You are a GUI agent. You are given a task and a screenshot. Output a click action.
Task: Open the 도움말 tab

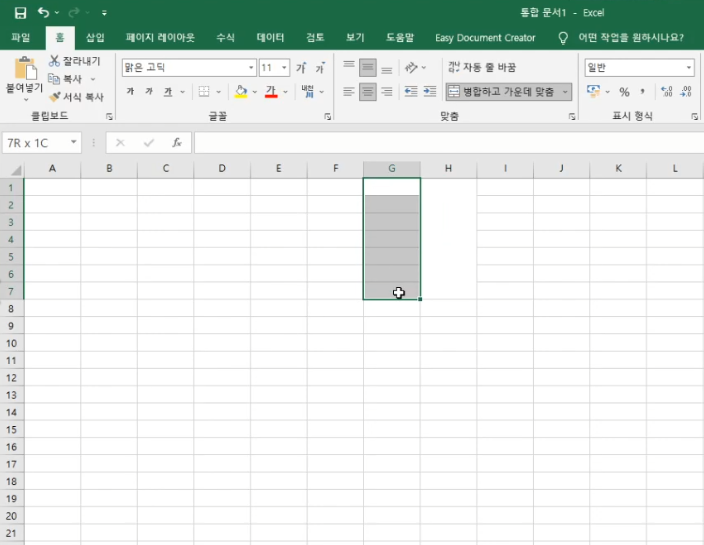click(400, 37)
